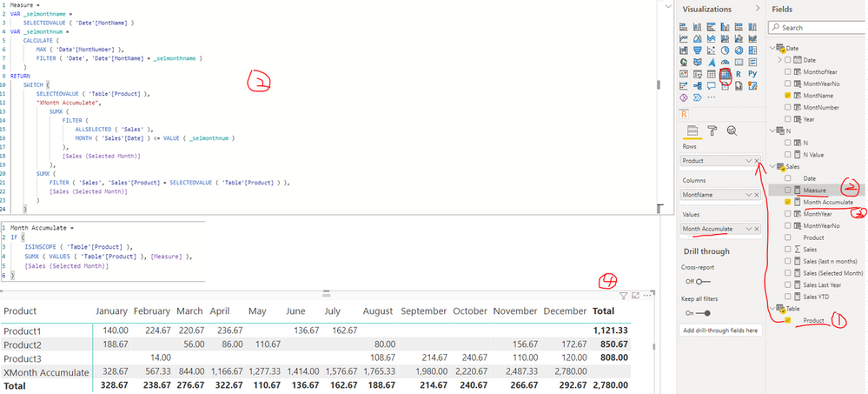Select the Treemap visualization
868x394 pixels.
click(x=752, y=50)
